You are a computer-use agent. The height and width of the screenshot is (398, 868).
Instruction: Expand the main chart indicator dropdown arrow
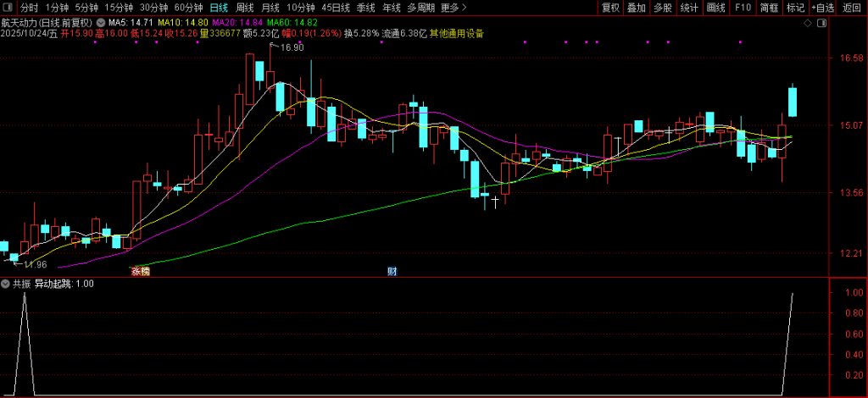(x=102, y=21)
